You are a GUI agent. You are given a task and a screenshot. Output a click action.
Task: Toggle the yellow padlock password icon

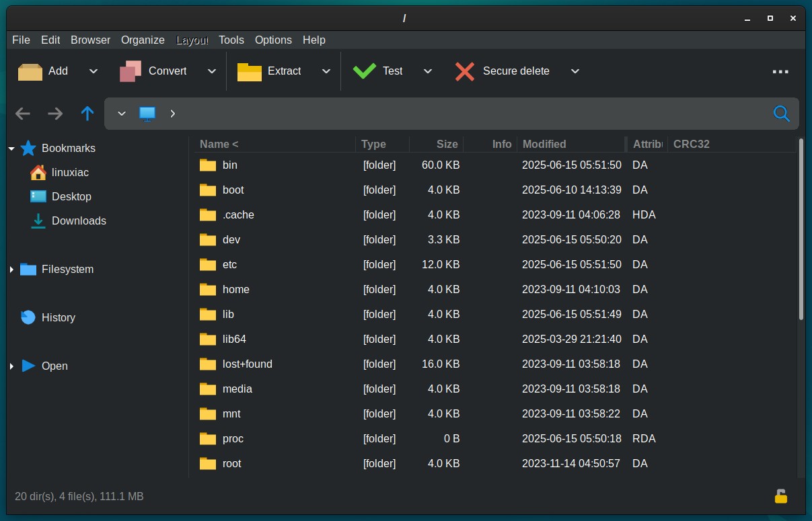780,497
